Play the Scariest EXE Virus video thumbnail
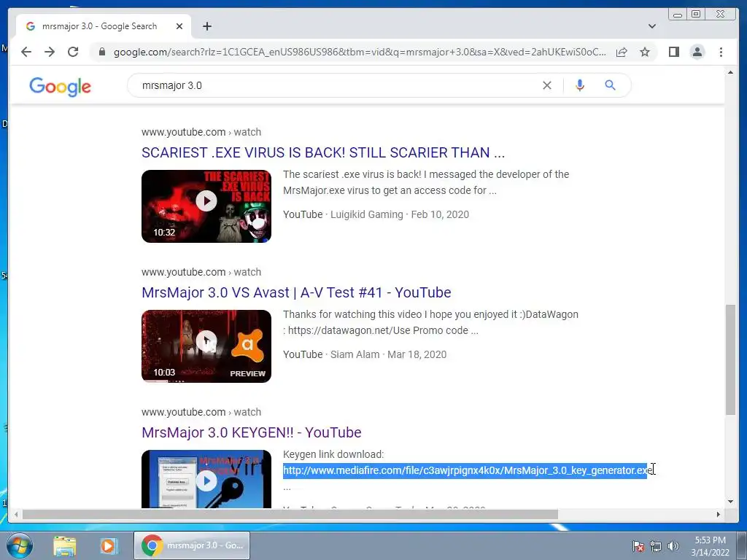 coord(206,206)
